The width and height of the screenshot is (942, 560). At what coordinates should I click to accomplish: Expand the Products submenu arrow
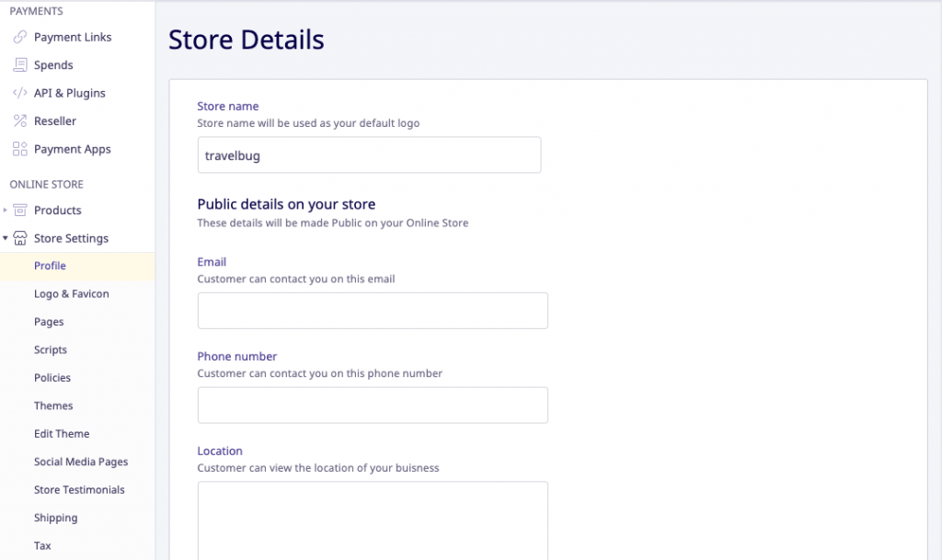(6, 211)
